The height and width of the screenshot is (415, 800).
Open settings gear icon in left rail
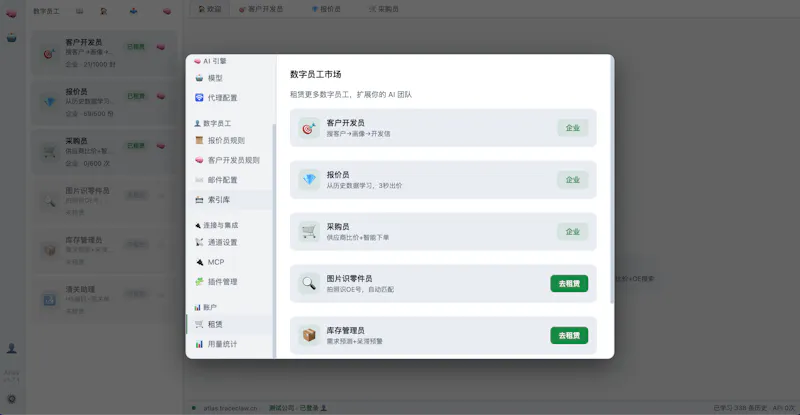click(11, 399)
